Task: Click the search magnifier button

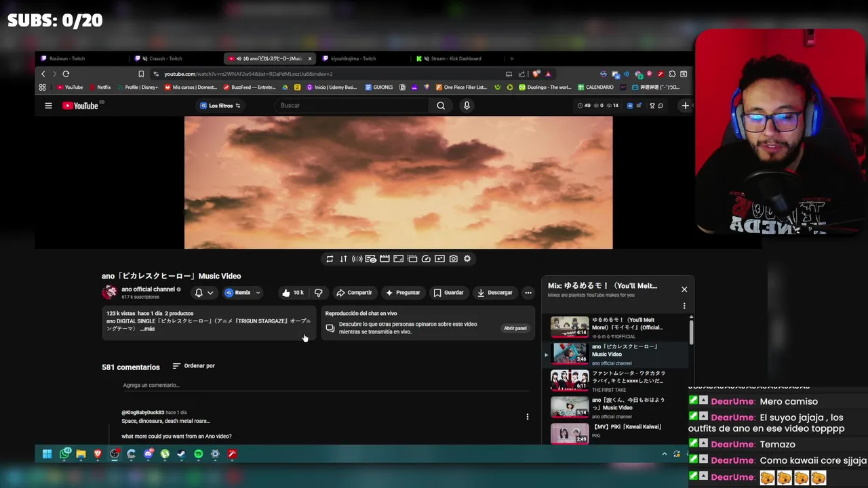Action: point(441,106)
